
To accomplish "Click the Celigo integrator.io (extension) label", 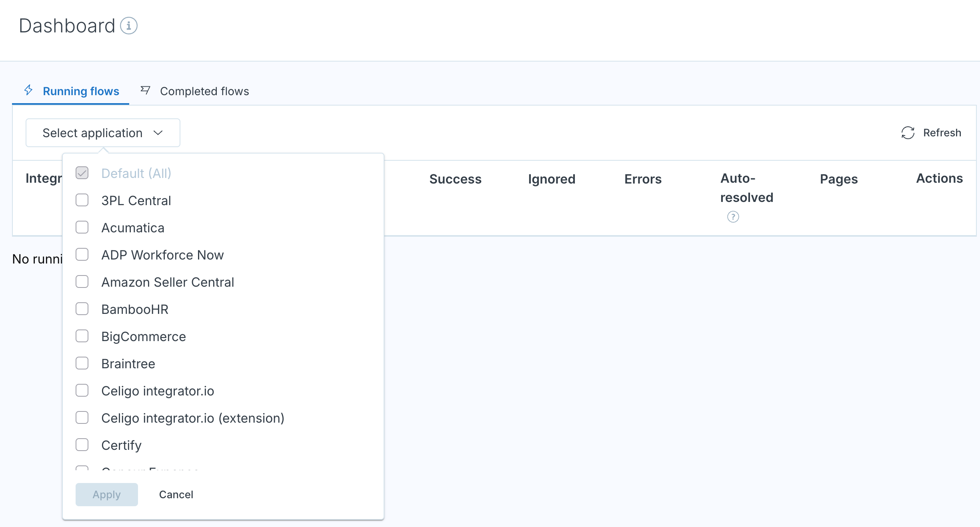I will 193,418.
